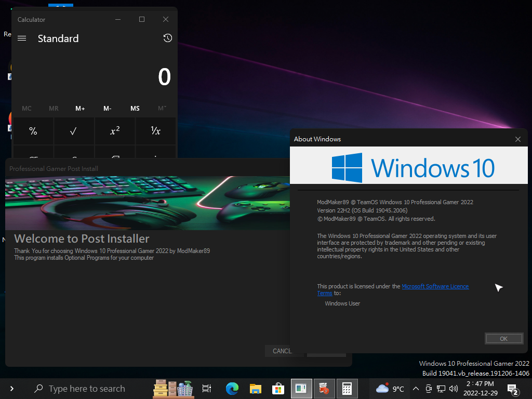The width and height of the screenshot is (532, 399).
Task: Click CANCEL in Post Installer window
Action: coord(282,351)
